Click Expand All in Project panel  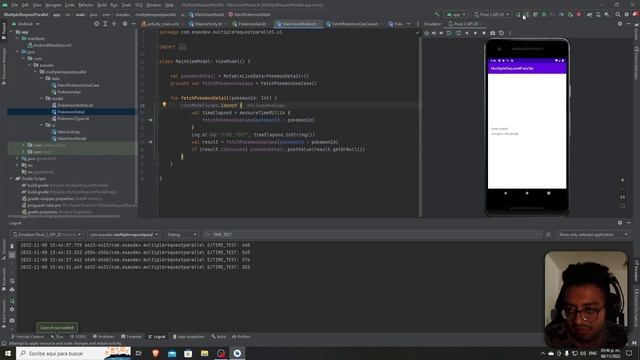[x=105, y=24]
